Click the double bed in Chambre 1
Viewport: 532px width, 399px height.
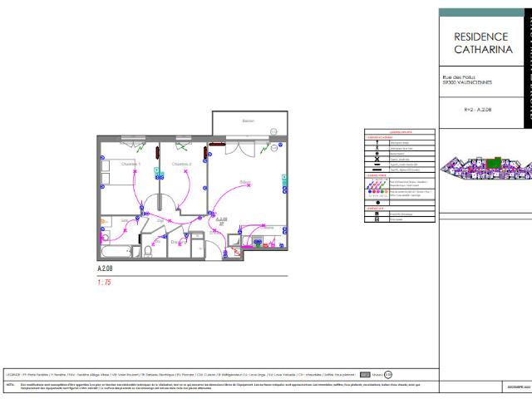coord(118,172)
